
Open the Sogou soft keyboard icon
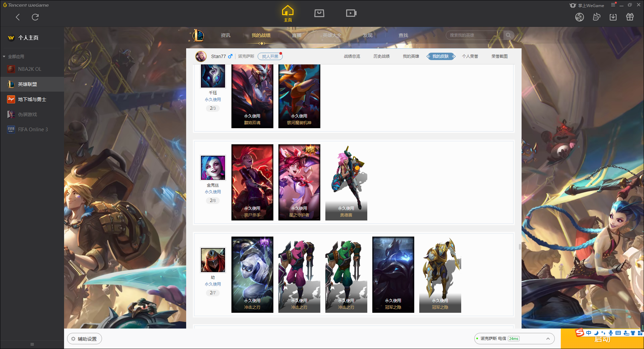point(618,333)
